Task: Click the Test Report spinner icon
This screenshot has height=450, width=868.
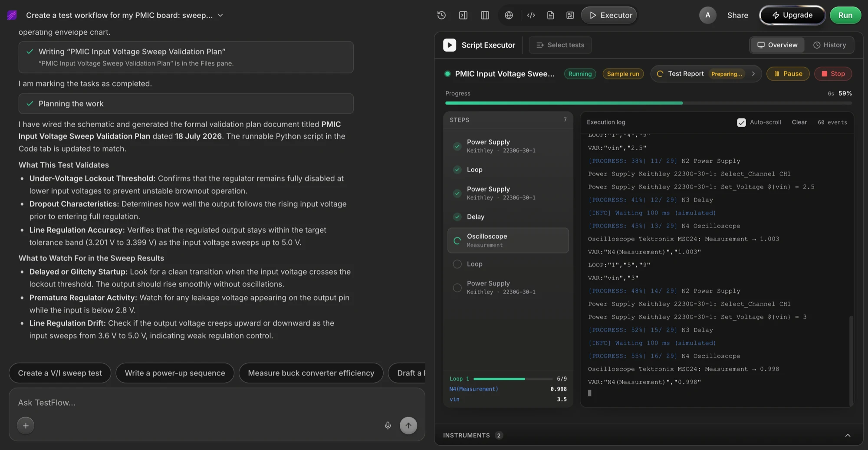Action: (x=660, y=74)
